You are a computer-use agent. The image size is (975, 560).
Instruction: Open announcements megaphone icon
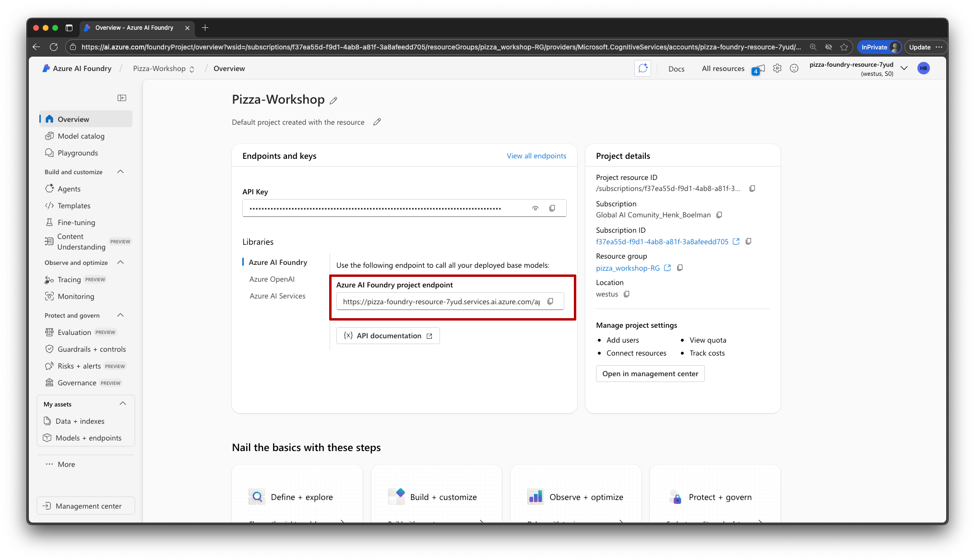click(759, 69)
